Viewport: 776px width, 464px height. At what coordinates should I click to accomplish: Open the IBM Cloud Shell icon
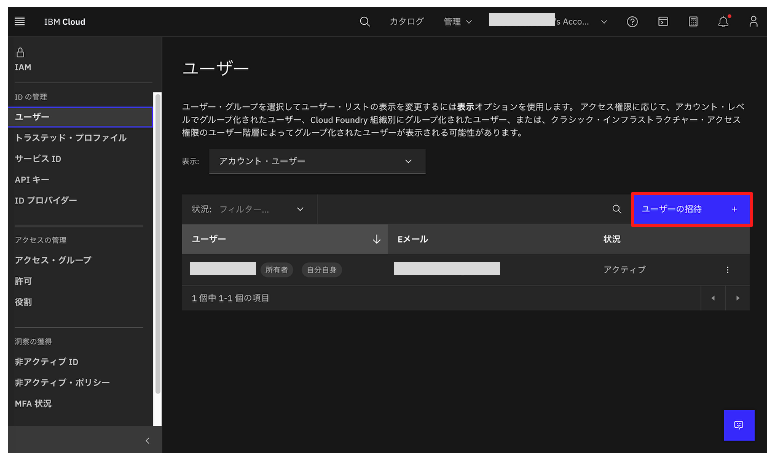662,21
